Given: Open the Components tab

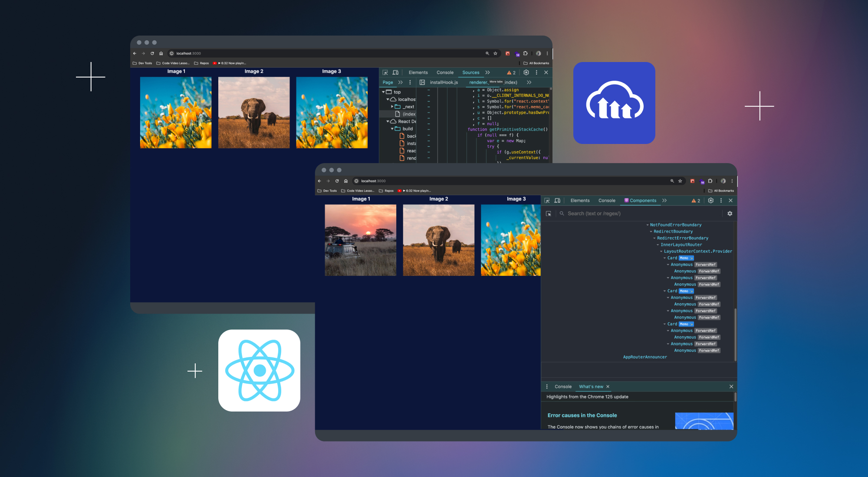Looking at the screenshot, I should tap(642, 200).
